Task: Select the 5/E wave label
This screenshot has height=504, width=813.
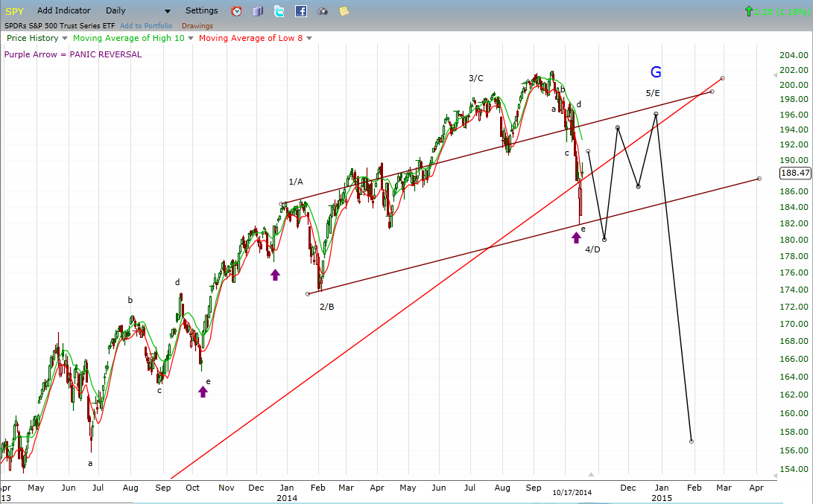Action: [653, 93]
